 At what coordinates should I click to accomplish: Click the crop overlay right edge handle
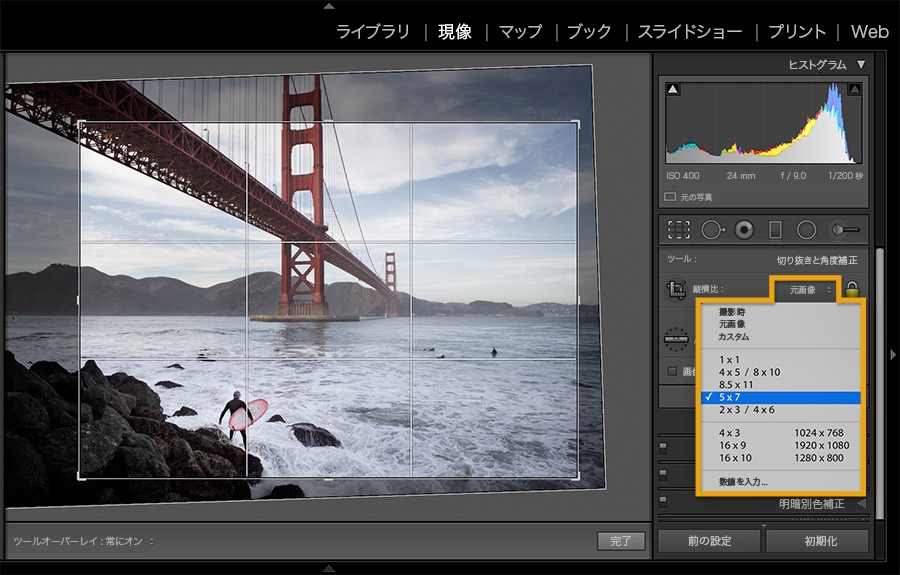click(x=578, y=300)
